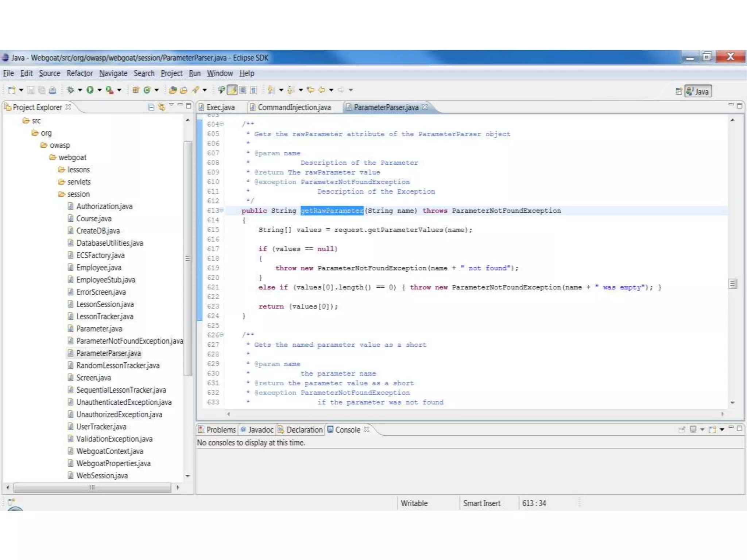
Task: Toggle Link with Editor in Project Explorer
Action: pos(161,107)
